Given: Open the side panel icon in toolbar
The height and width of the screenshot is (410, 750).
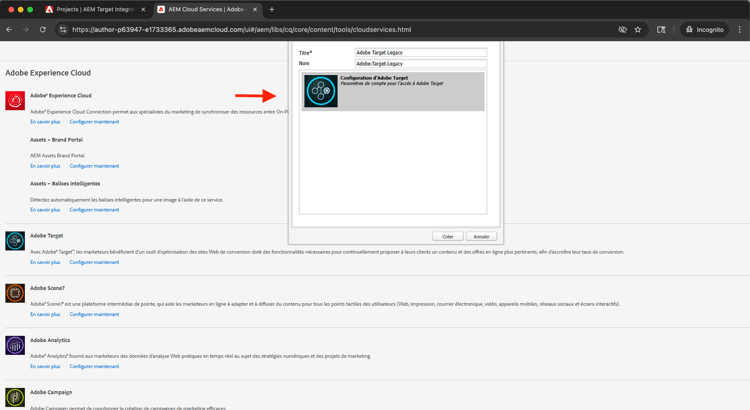Looking at the screenshot, I should pos(661,30).
